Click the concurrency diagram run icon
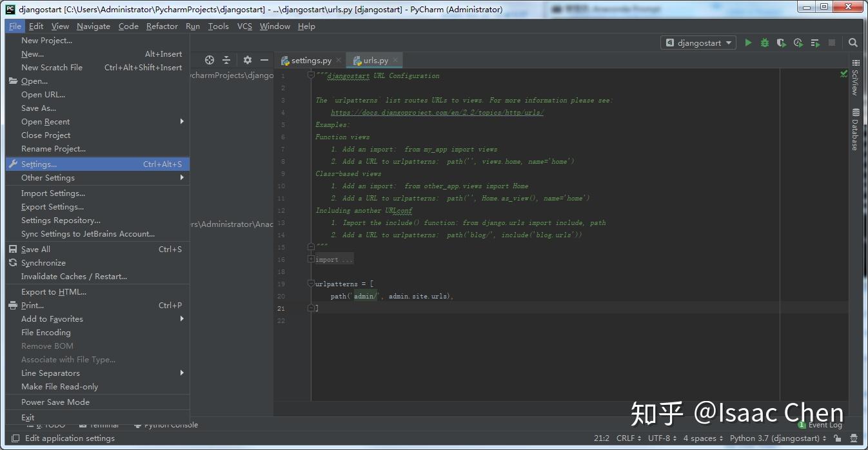 click(x=815, y=43)
